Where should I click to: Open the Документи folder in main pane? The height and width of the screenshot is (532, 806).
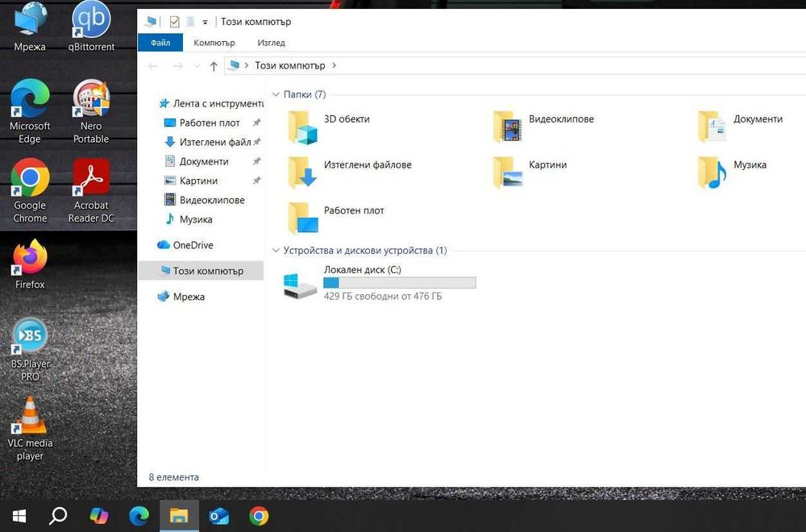click(x=740, y=127)
